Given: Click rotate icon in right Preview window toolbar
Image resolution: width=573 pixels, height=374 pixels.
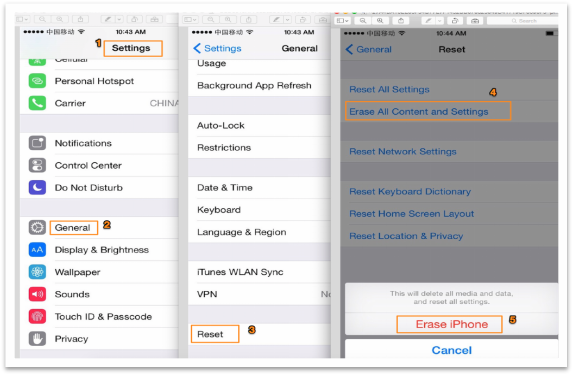Looking at the screenshot, I should point(455,21).
